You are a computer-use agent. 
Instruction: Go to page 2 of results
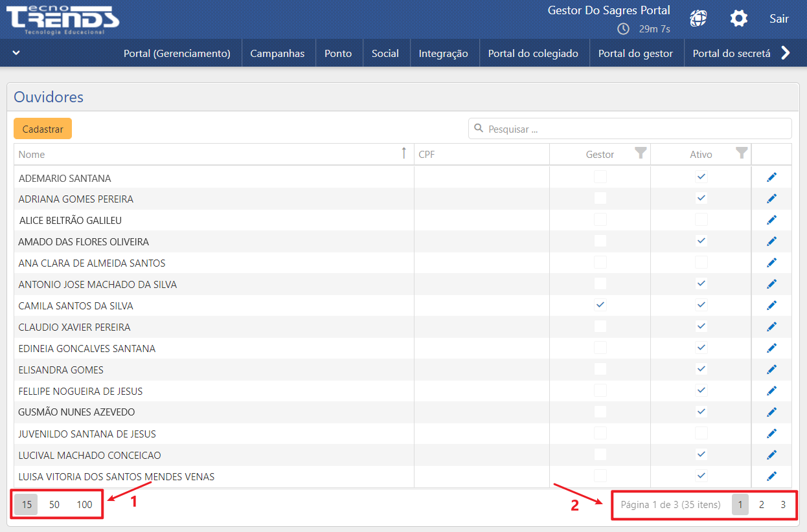[761, 505]
